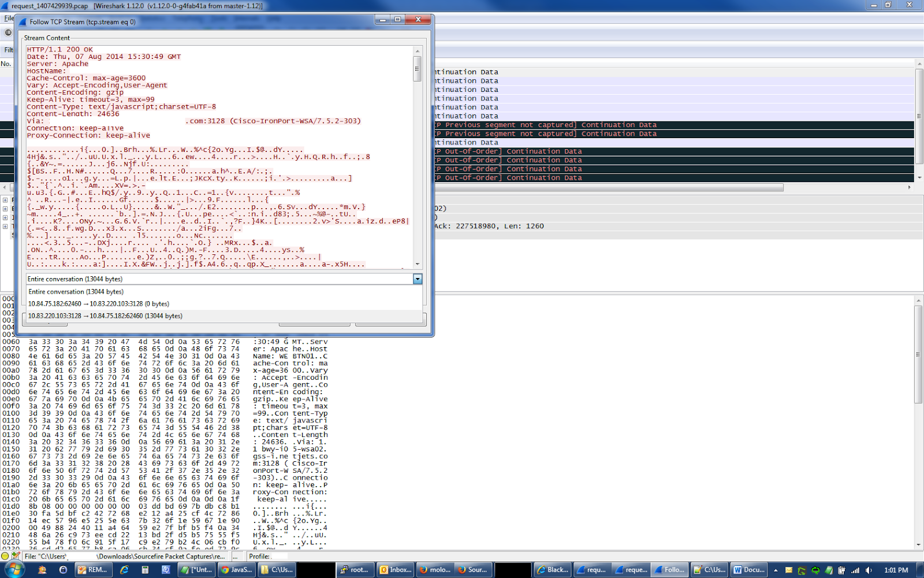Open the 'C:\Us...' Explorer taskbar folder
Image resolution: width=924 pixels, height=578 pixels.
[277, 569]
